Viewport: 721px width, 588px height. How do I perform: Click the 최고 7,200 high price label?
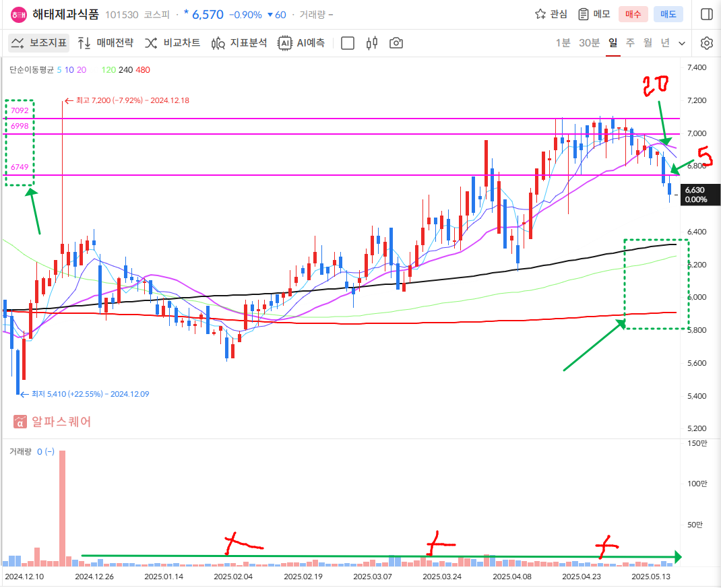[127, 100]
